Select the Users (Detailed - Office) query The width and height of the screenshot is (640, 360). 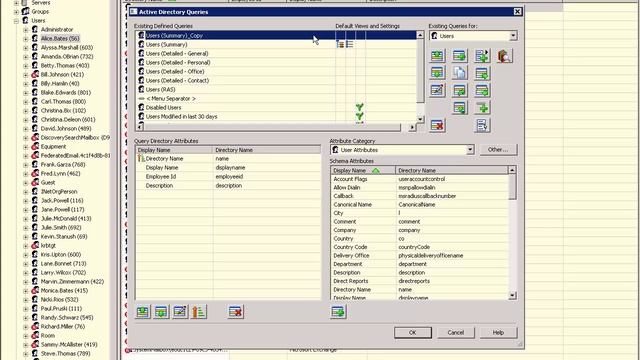(x=276, y=71)
